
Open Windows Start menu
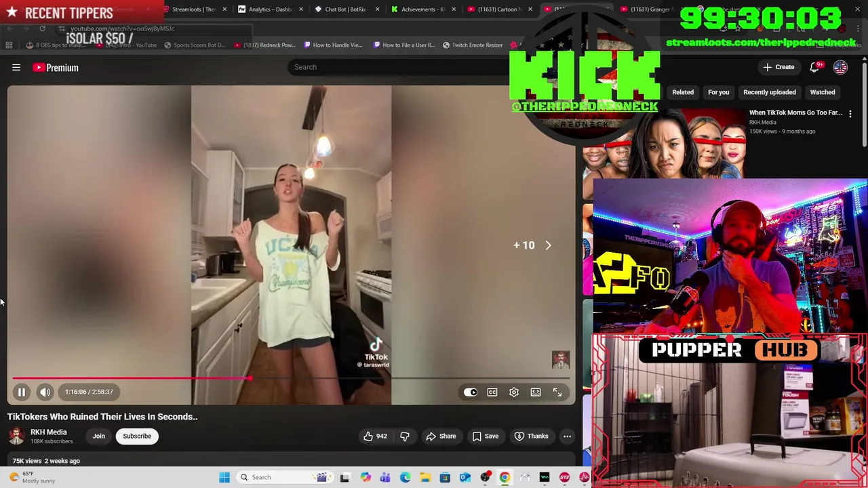click(x=224, y=477)
